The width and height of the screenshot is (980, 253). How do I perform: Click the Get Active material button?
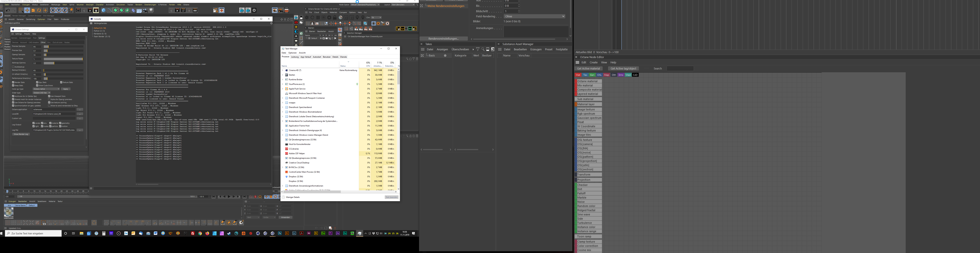588,69
